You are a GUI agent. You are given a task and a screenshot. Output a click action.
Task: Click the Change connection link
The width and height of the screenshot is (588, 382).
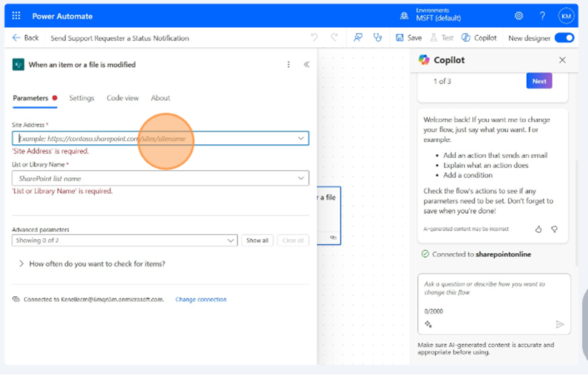(x=201, y=299)
